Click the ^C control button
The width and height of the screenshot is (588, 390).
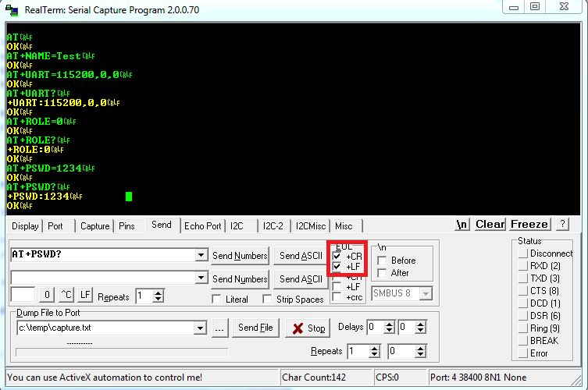[66, 295]
